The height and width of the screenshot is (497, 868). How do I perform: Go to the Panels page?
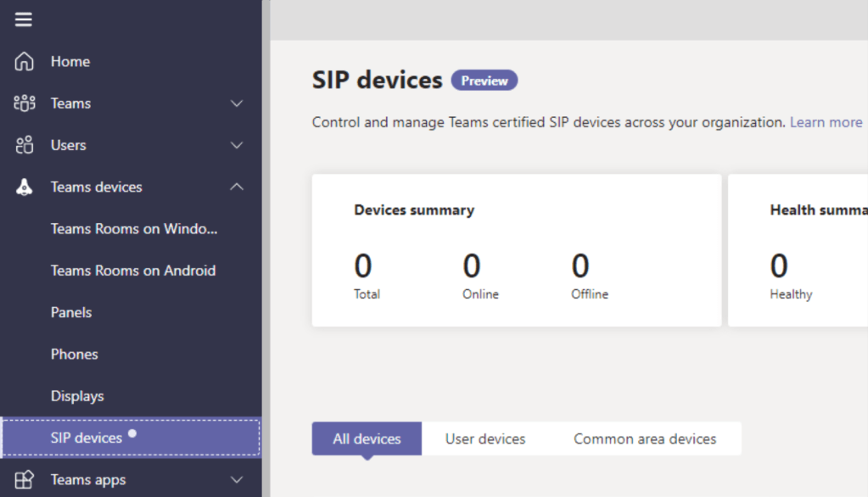71,312
